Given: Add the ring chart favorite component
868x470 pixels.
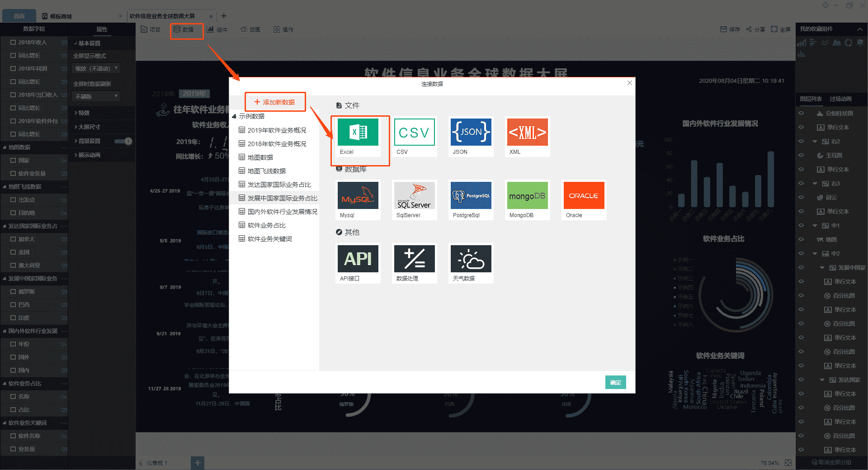Looking at the screenshot, I should pyautogui.click(x=849, y=43).
